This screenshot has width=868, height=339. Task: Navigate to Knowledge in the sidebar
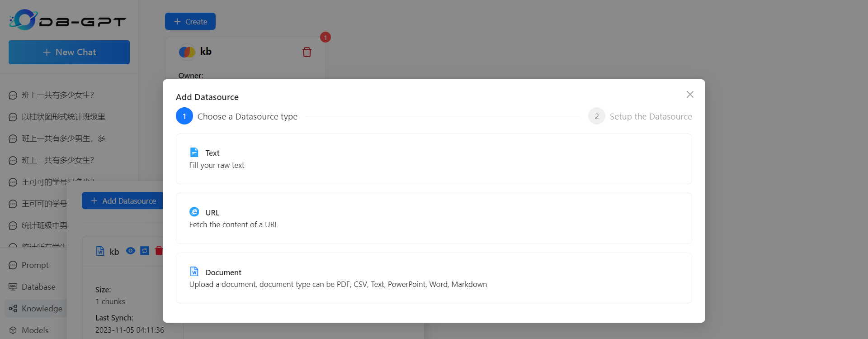[x=42, y=309]
